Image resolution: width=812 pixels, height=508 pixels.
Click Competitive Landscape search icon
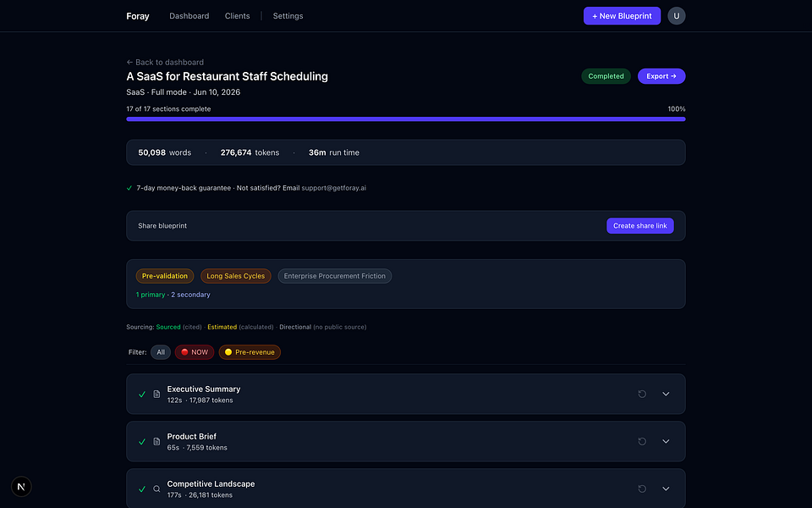(x=156, y=489)
